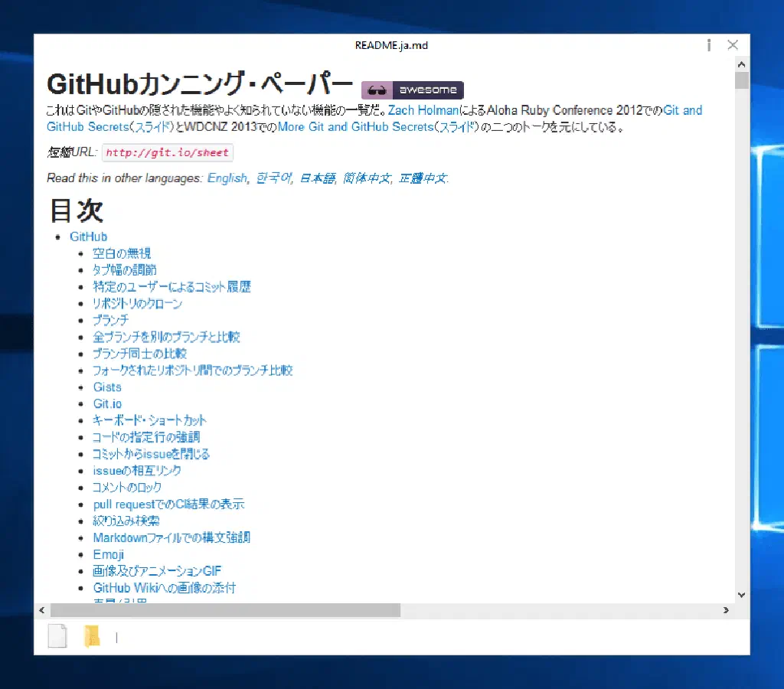The height and width of the screenshot is (689, 784).
Task: Close the README.ja.md preview window
Action: pyautogui.click(x=733, y=45)
